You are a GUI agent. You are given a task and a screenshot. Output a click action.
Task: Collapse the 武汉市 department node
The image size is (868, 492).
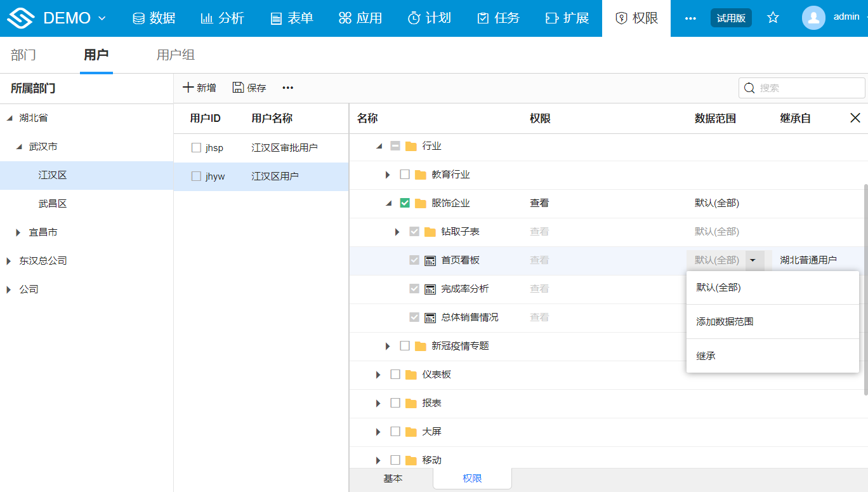pyautogui.click(x=20, y=146)
